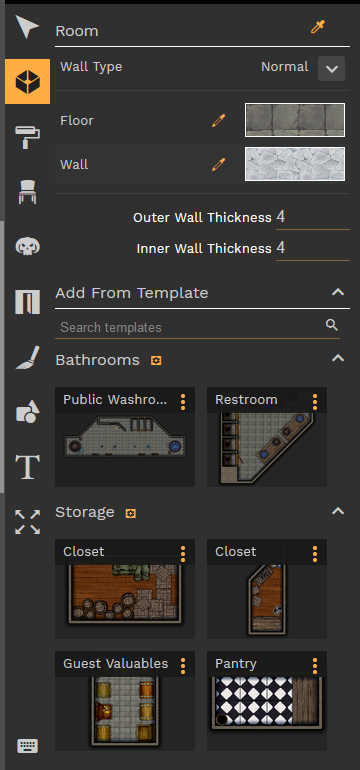The width and height of the screenshot is (360, 770).
Task: Open options menu for Pantry template
Action: pos(315,666)
